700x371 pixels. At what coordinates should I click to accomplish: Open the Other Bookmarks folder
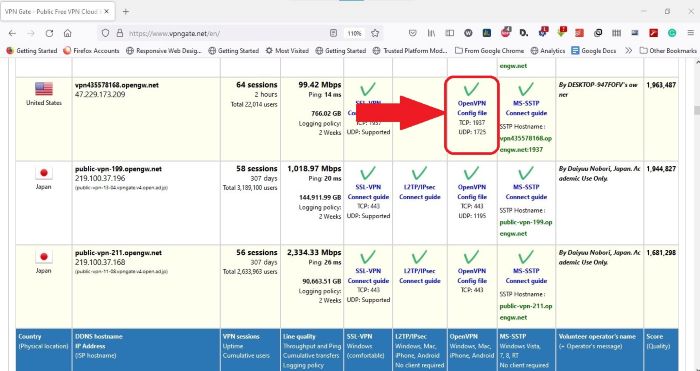(x=668, y=51)
